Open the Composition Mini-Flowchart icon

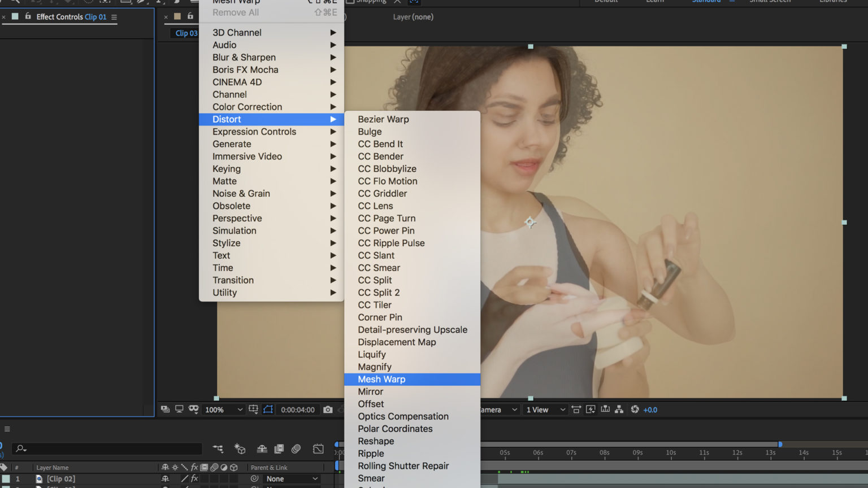click(x=218, y=449)
